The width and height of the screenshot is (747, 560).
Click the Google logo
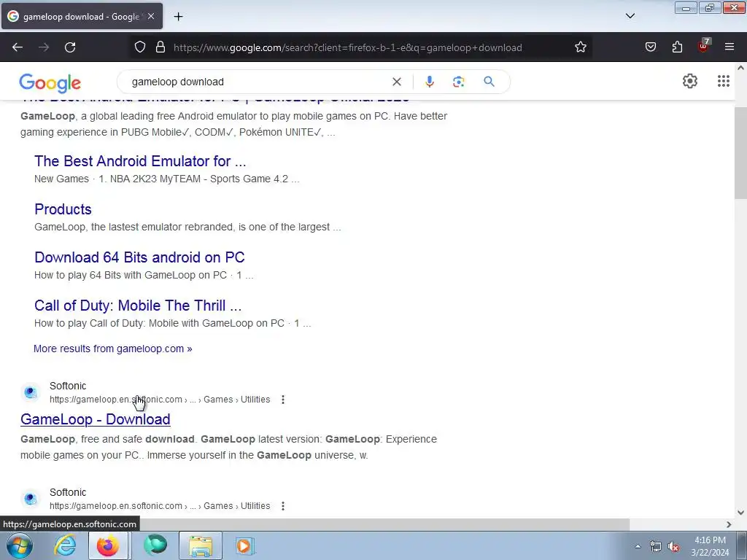50,83
